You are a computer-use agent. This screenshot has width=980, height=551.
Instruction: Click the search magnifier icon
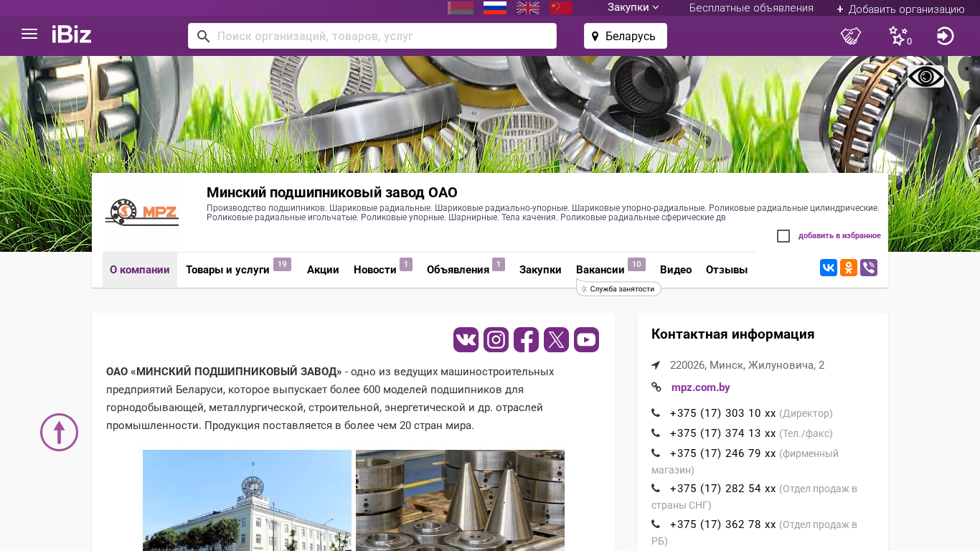(x=203, y=36)
